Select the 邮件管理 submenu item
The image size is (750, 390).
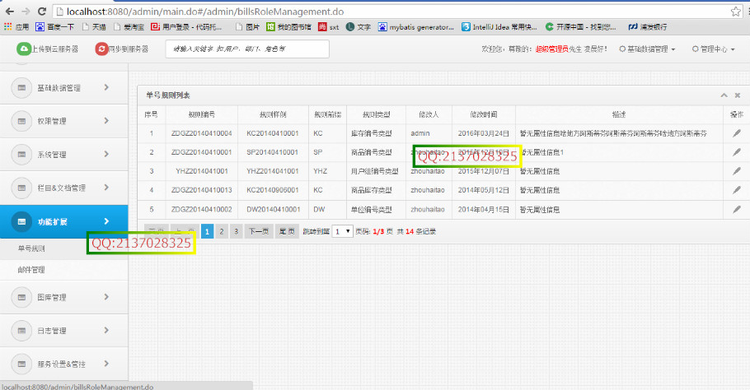coord(32,270)
